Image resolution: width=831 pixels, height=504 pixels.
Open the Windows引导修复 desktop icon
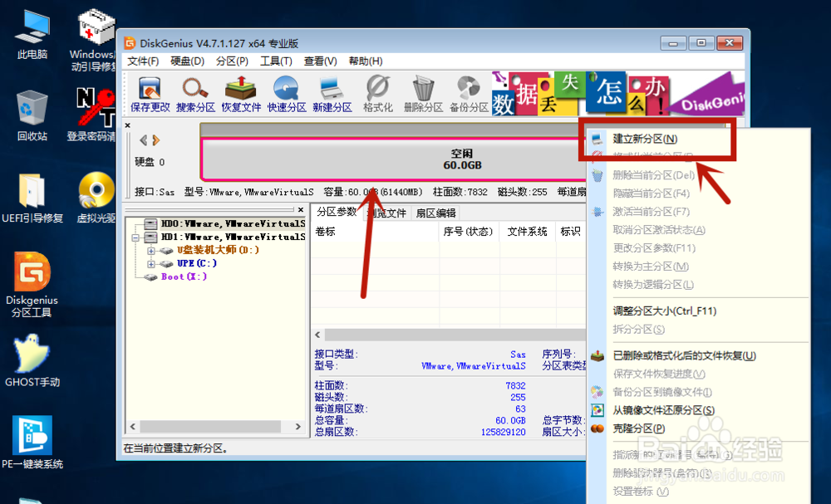(x=95, y=41)
